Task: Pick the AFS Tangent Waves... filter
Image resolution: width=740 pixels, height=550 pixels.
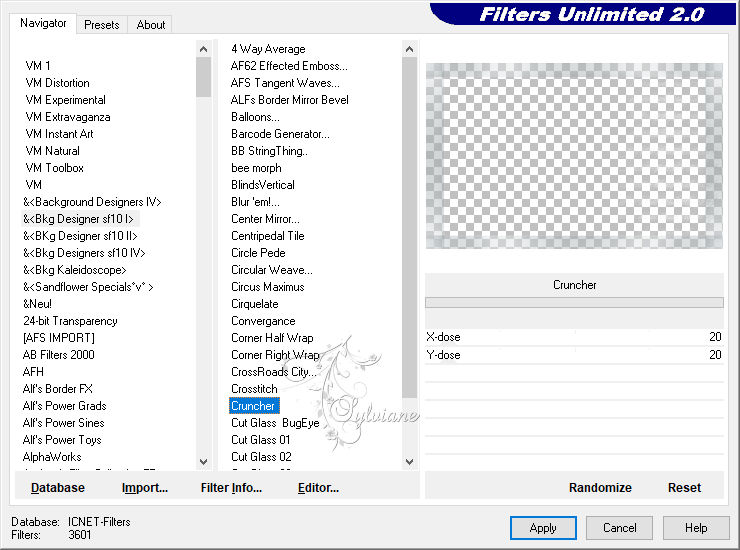Action: click(x=285, y=83)
